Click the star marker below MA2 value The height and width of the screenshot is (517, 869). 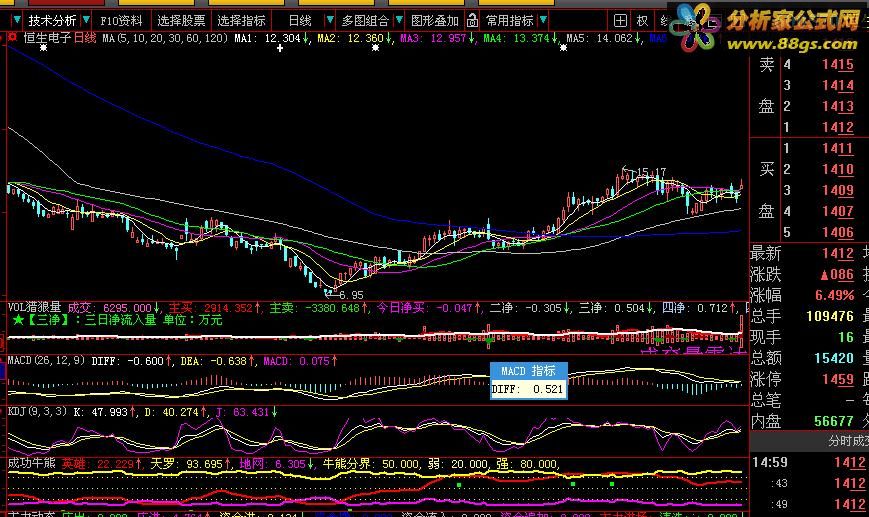pos(375,48)
